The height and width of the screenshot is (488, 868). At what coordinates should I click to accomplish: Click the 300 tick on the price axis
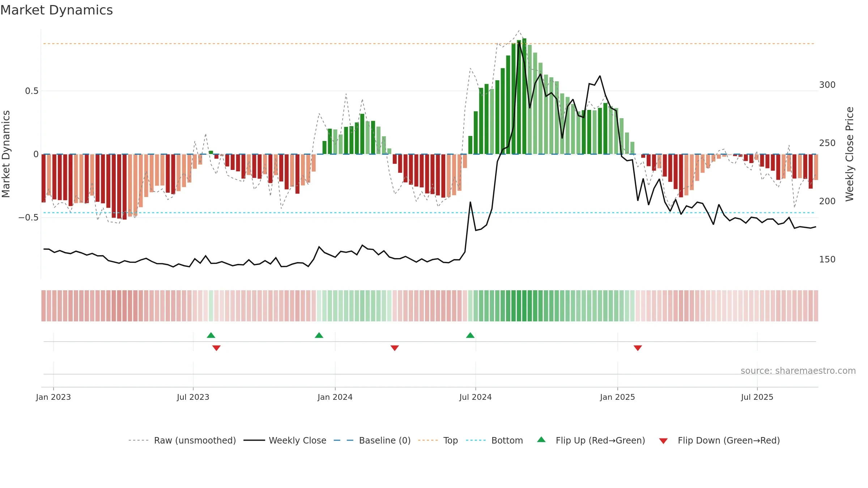[827, 85]
